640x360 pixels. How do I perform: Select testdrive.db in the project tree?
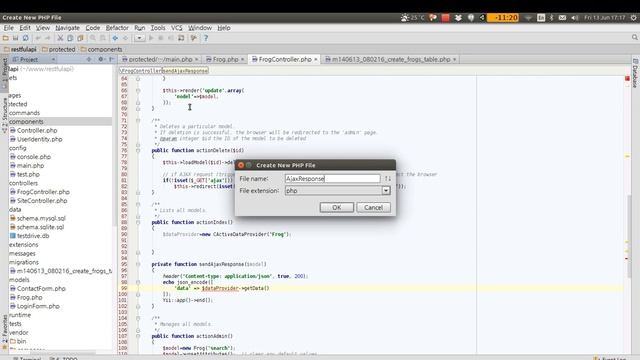tap(33, 236)
